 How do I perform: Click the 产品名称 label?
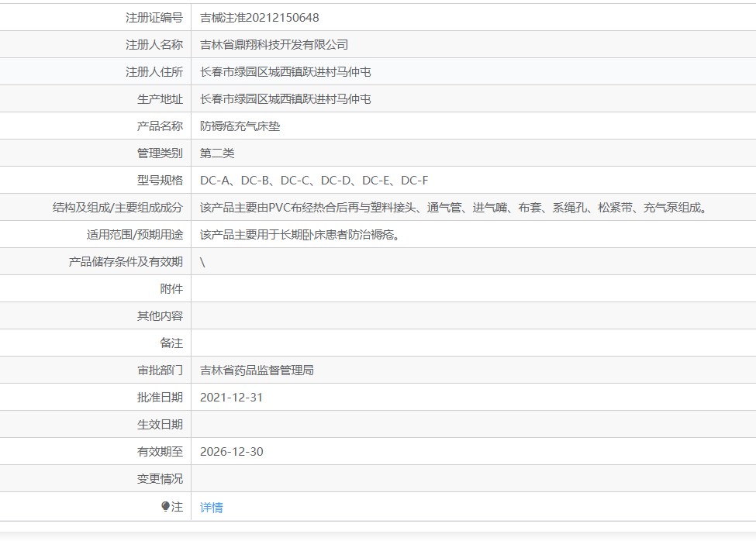(x=160, y=126)
